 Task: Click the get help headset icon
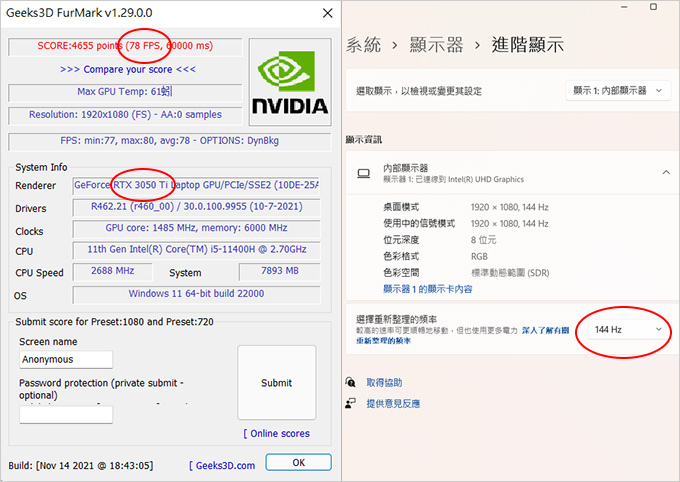pos(350,382)
